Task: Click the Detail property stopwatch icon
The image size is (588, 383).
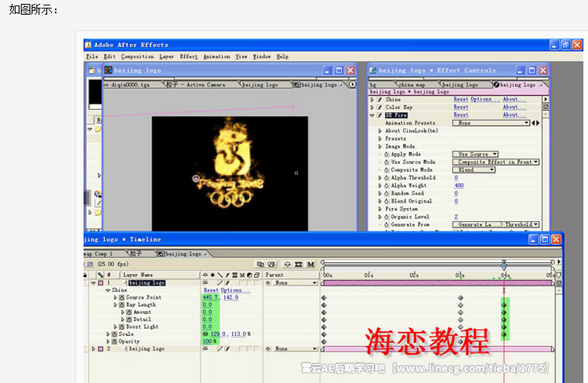Action: click(x=129, y=319)
